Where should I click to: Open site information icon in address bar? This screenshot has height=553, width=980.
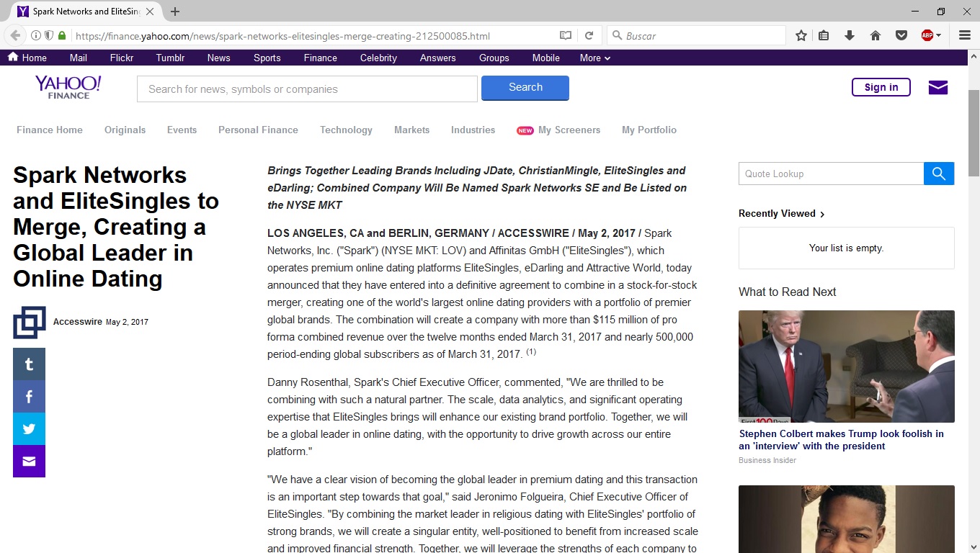point(36,35)
